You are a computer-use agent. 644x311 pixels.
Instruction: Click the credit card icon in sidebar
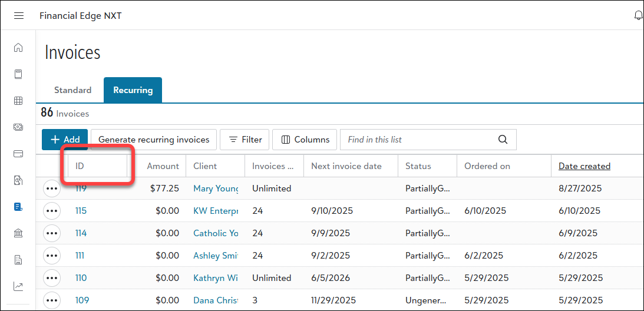coord(18,154)
